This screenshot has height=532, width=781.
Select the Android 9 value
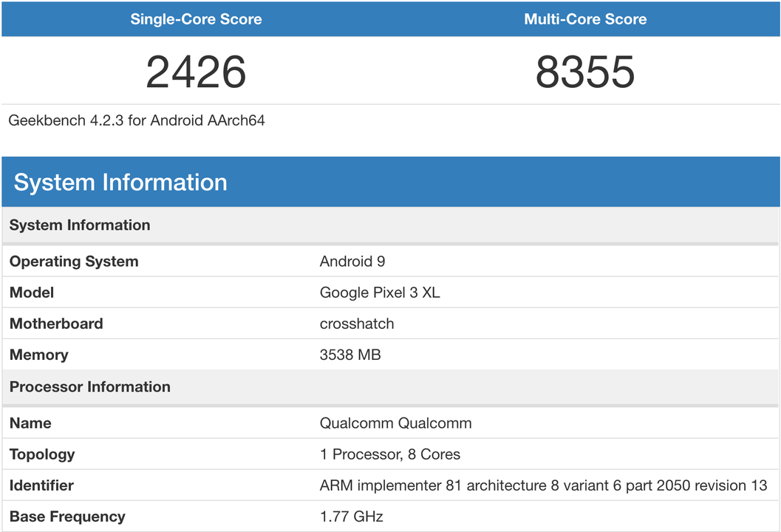(352, 262)
